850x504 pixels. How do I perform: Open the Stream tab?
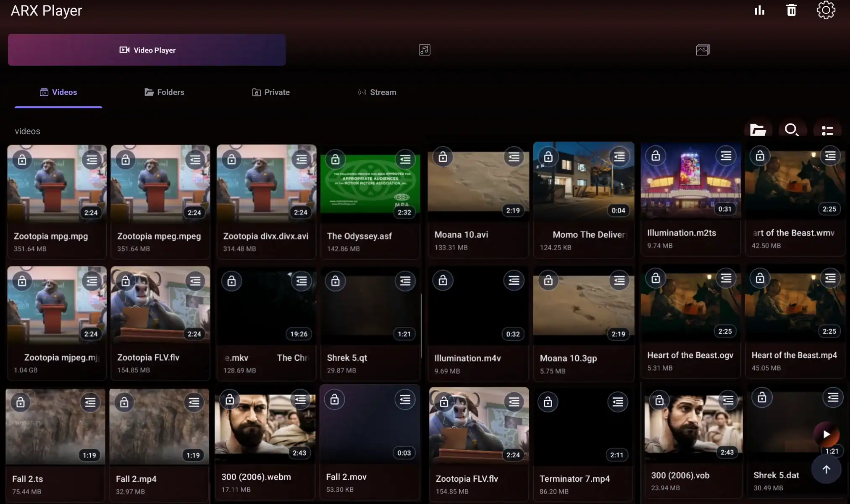(x=377, y=92)
